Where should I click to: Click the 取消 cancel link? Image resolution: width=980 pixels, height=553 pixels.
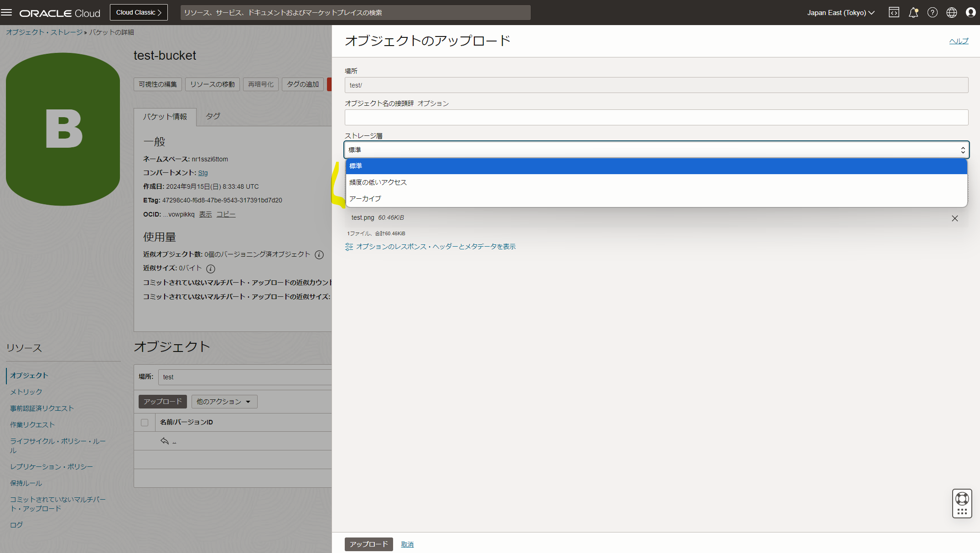pos(407,544)
